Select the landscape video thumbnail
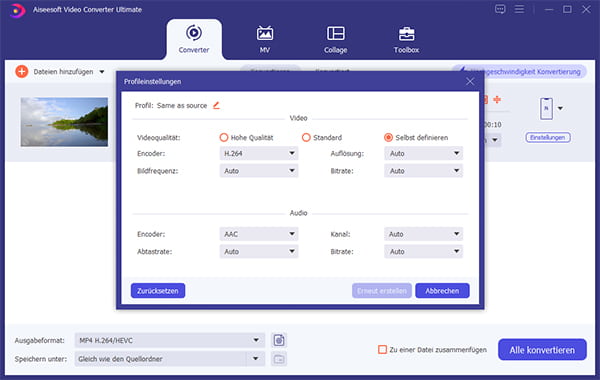 point(64,122)
